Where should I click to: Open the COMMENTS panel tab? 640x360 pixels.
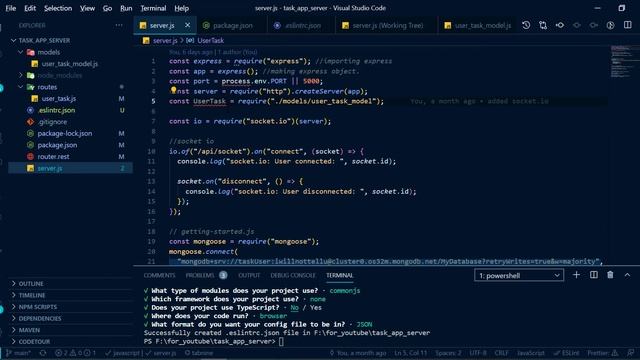point(160,276)
